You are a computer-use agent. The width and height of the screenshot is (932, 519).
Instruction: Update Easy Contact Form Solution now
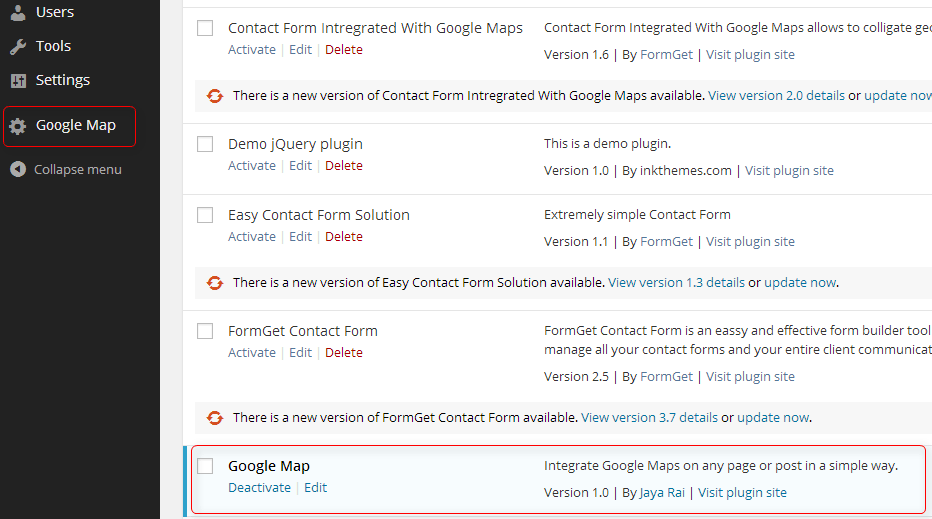pyautogui.click(x=800, y=283)
